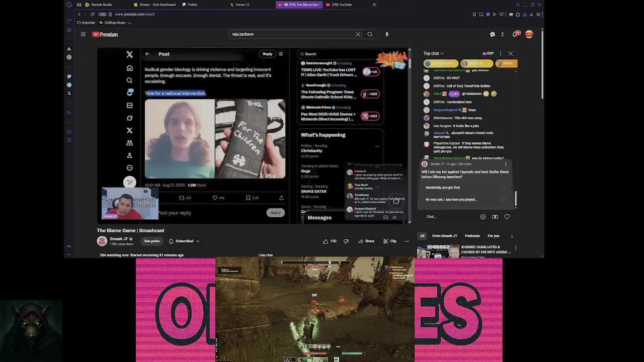Click Smash JT channel avatar
Screen dimensions: 644x362
point(102,241)
